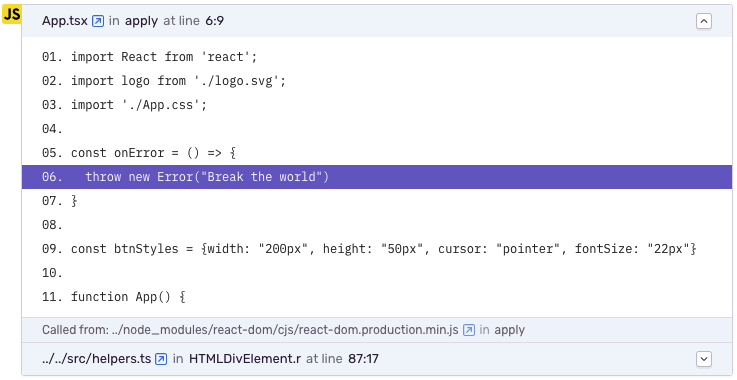Click the 'Called from' react-dom path text
Screen dimensions: 737x380
tap(285, 330)
